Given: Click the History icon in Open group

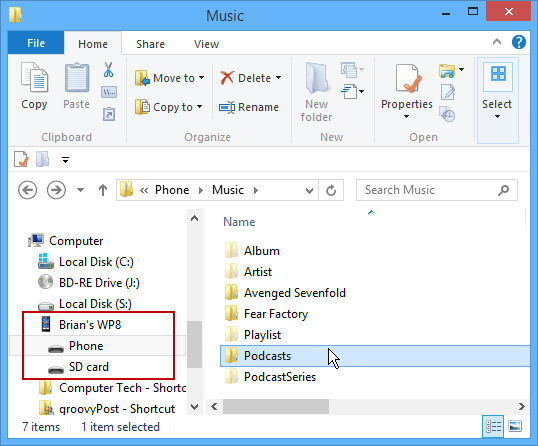Looking at the screenshot, I should (448, 114).
